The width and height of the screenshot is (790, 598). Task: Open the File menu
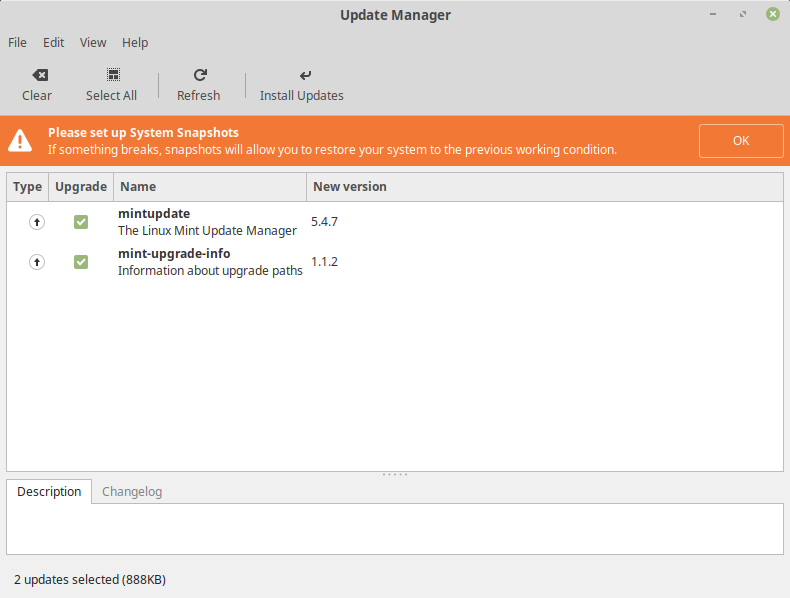pyautogui.click(x=17, y=42)
